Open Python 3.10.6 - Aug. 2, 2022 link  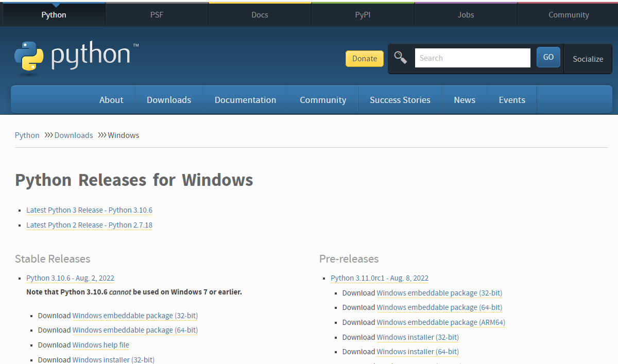(x=70, y=278)
